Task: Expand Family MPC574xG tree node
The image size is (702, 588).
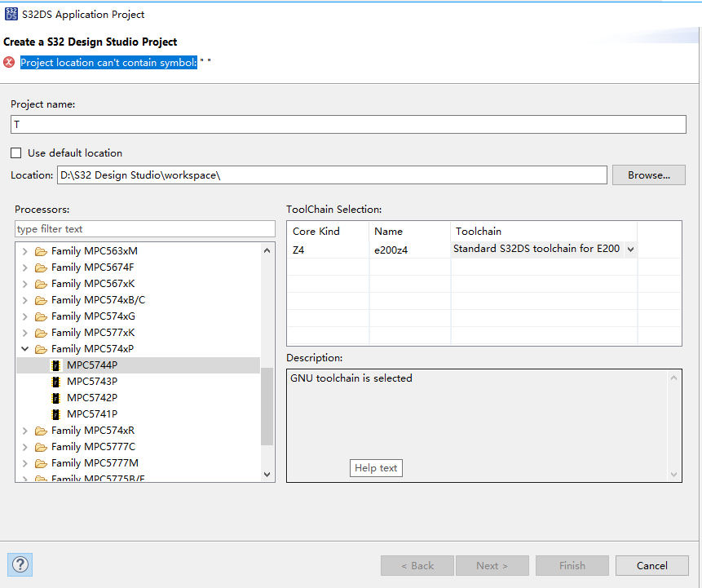Action: pyautogui.click(x=25, y=316)
